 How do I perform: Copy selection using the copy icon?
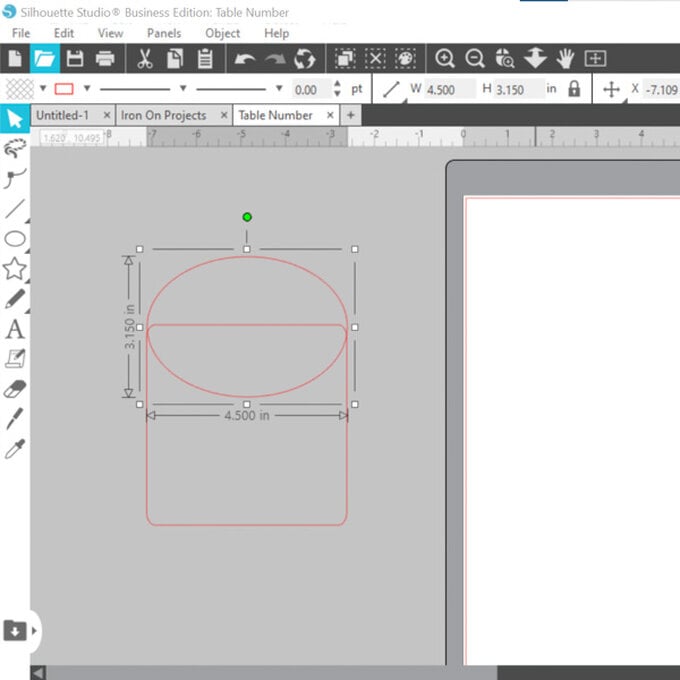(175, 58)
